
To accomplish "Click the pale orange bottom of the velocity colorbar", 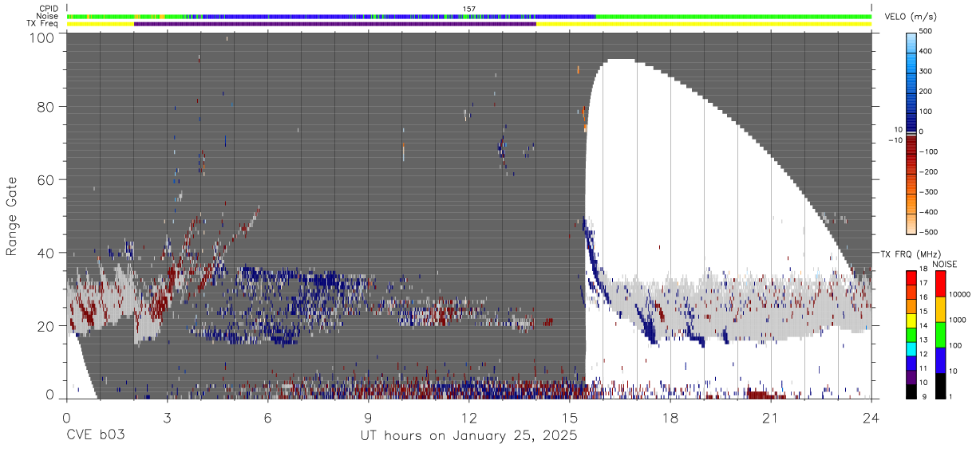I will coord(911,226).
